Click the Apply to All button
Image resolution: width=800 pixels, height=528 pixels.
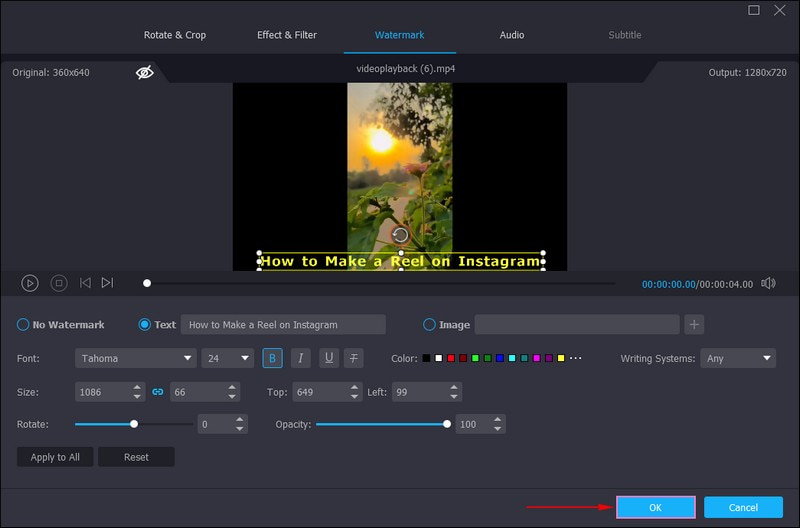click(55, 457)
